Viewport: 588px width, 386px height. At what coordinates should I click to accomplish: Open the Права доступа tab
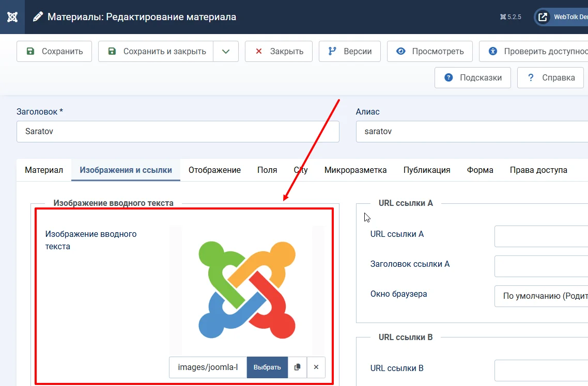click(538, 170)
